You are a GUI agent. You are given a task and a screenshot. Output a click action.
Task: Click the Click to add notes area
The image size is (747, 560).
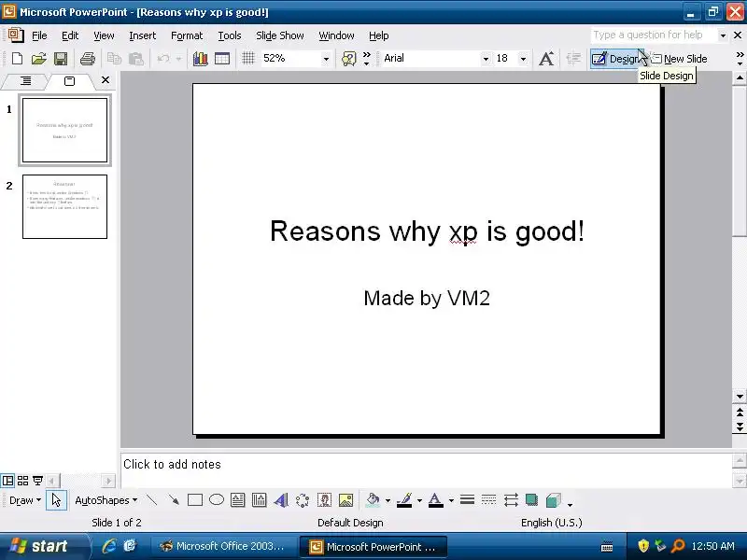[x=426, y=470]
